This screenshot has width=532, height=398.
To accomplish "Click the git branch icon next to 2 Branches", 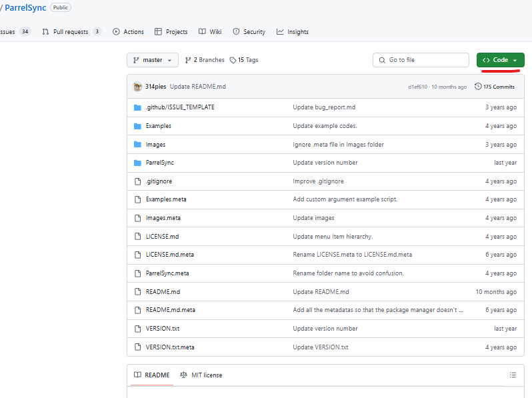I will (x=188, y=60).
